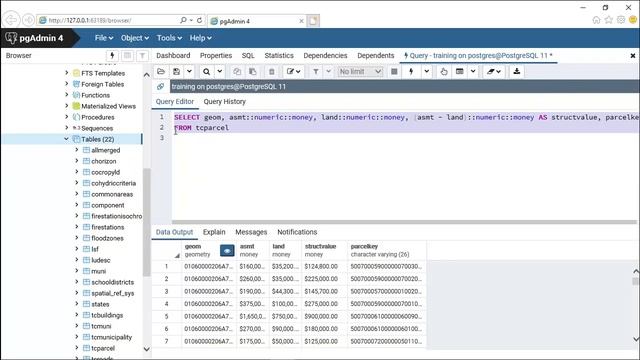The height and width of the screenshot is (360, 640).
Task: Click the Paste icon in toolbar
Action: (x=253, y=71)
